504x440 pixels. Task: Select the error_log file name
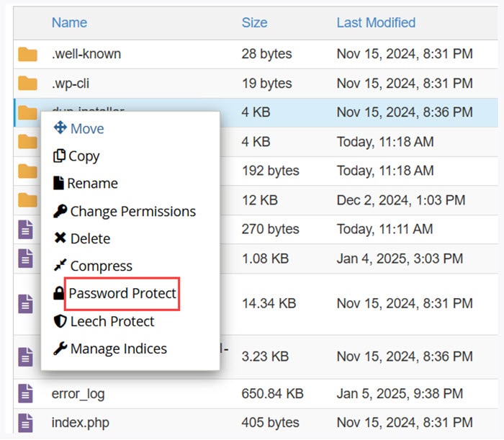[x=78, y=393]
